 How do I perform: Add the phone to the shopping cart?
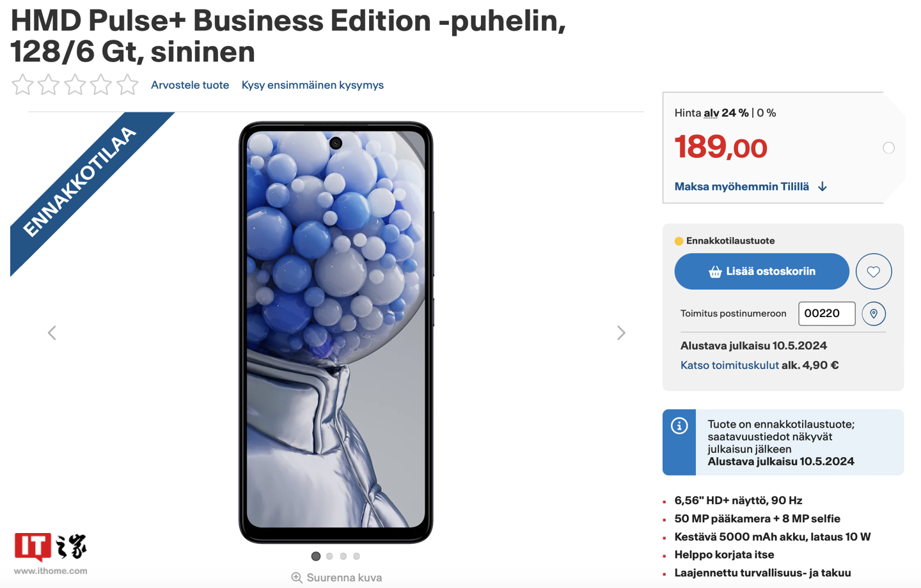(762, 272)
